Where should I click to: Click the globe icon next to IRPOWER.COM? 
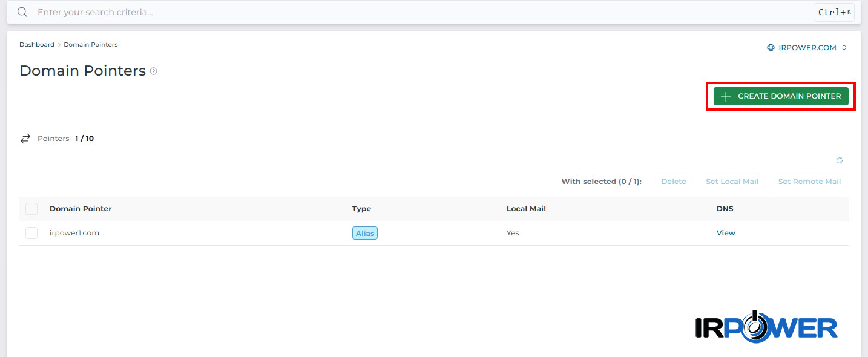click(x=771, y=47)
